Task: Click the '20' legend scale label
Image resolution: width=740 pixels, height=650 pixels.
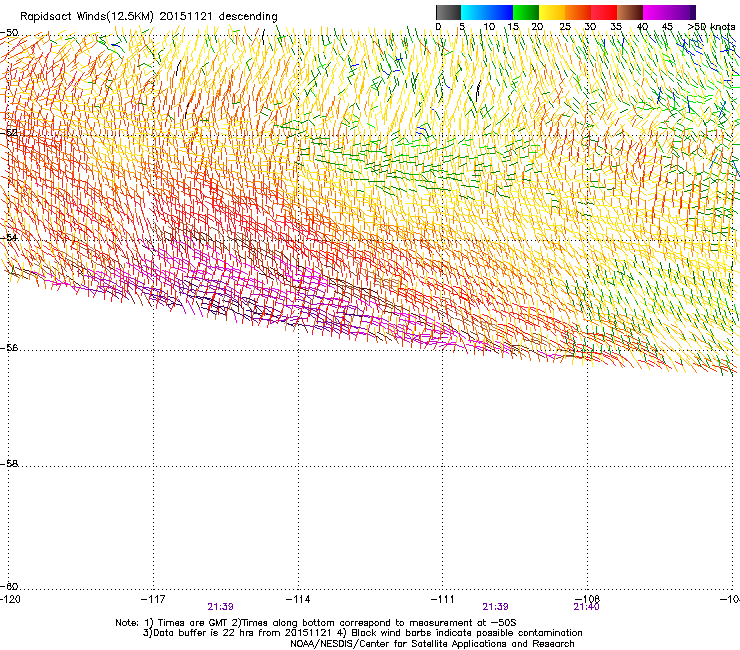Action: [537, 26]
